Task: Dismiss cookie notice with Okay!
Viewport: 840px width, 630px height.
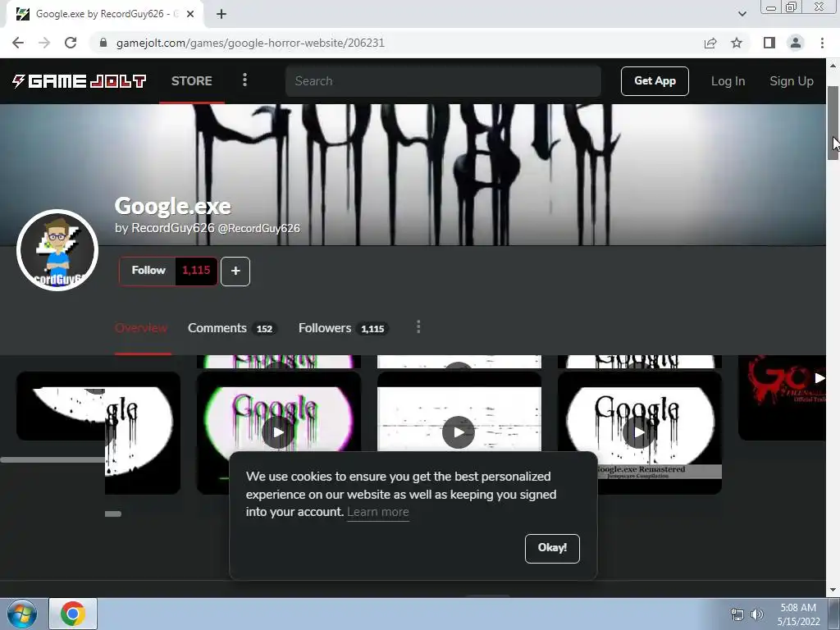Action: tap(552, 548)
